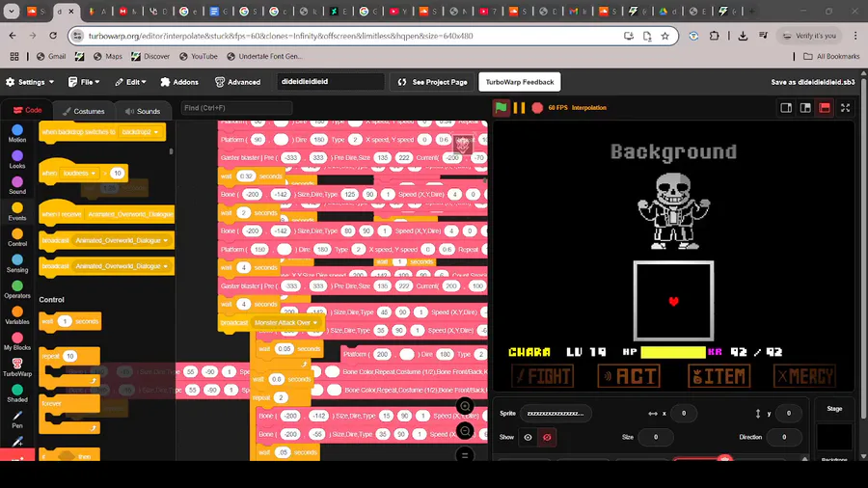Stop the project with red stop icon
Screen dimensions: 868x488
click(537, 108)
